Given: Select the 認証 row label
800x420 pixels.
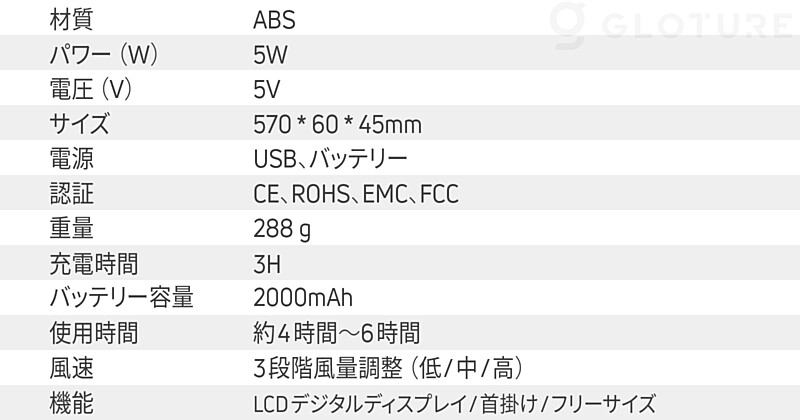Looking at the screenshot, I should (71, 194).
